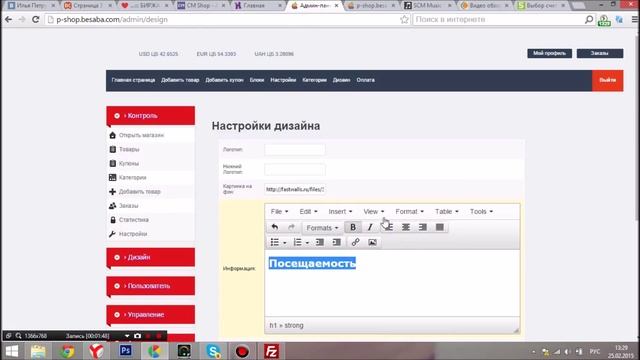640x360 pixels.
Task: Open Категории in the top nav bar
Action: tap(314, 80)
